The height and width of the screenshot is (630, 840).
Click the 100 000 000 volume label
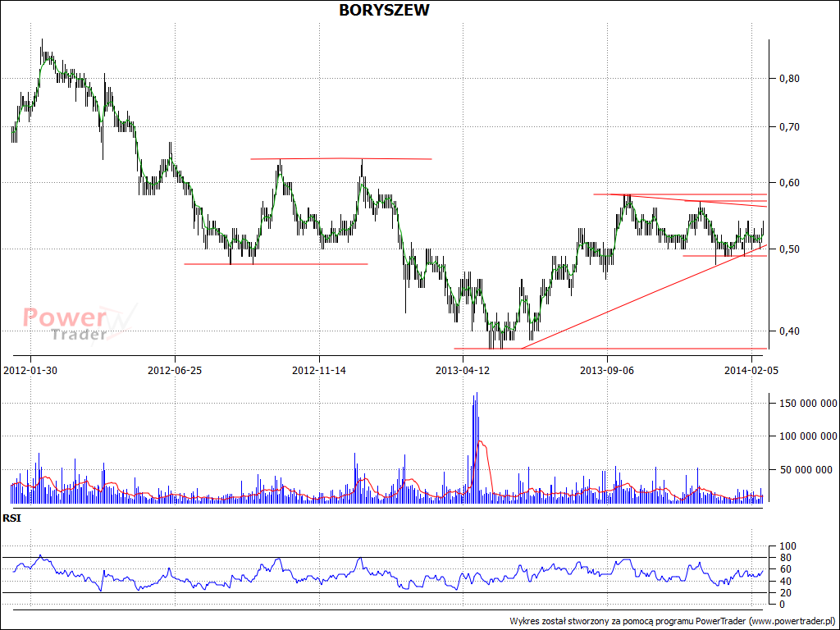pos(807,436)
